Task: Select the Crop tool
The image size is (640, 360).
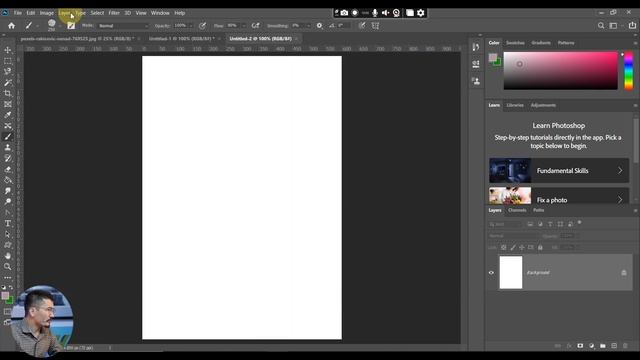Action: pyautogui.click(x=8, y=93)
